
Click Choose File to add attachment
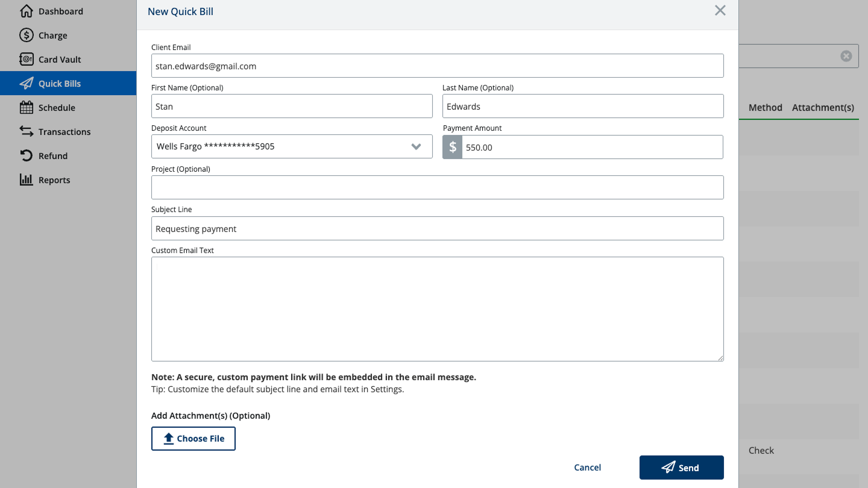tap(193, 439)
